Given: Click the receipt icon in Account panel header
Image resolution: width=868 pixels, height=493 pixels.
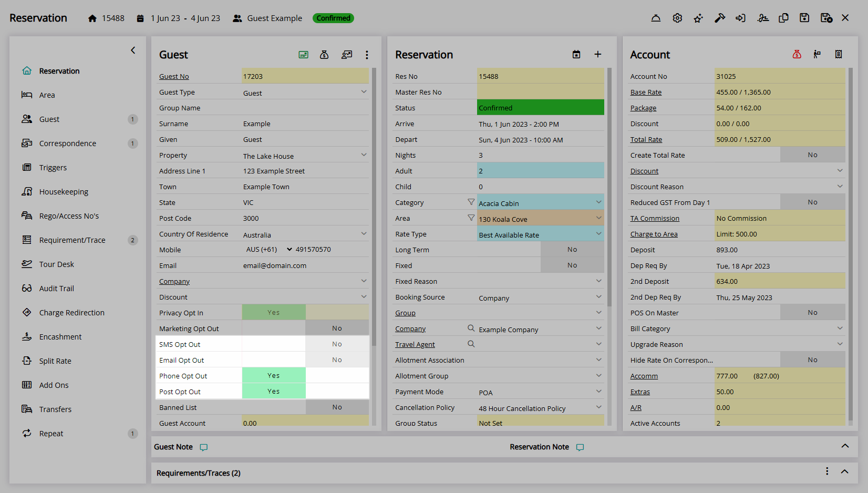Looking at the screenshot, I should click(x=839, y=54).
